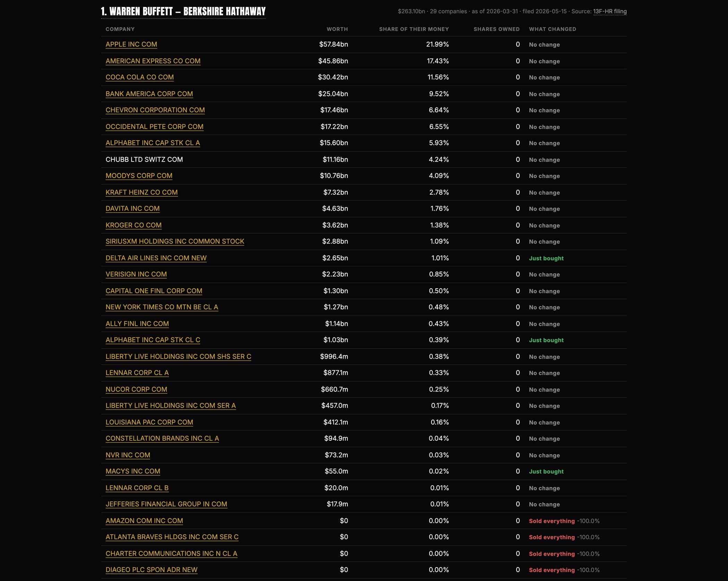Click Just bought in Alphabet CL C row
728x581 pixels.
tap(546, 340)
